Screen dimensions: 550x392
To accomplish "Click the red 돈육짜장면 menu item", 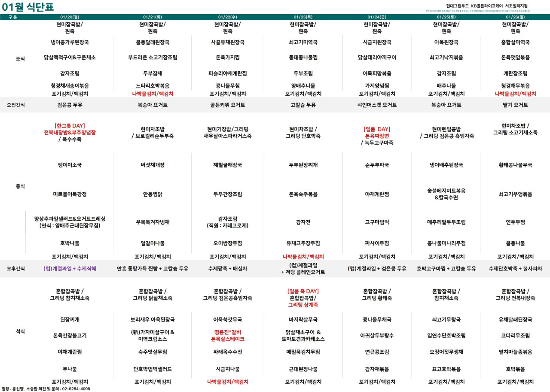I will pos(377,136).
